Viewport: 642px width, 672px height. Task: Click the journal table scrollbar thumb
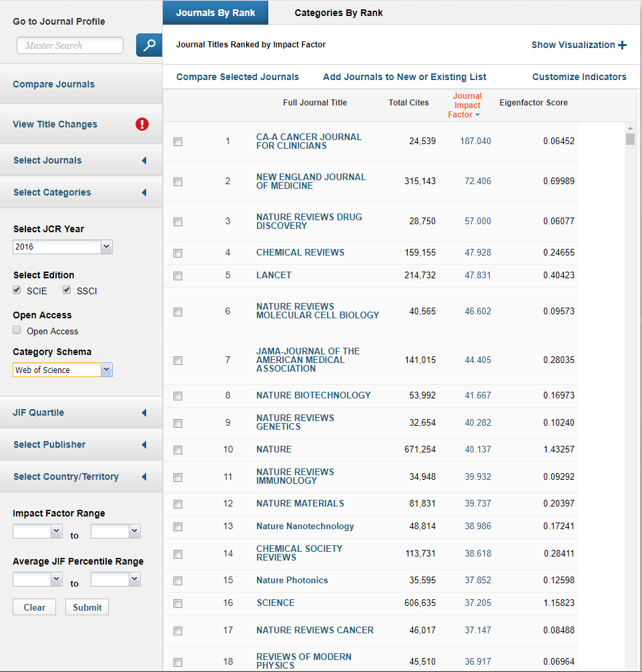click(x=630, y=139)
